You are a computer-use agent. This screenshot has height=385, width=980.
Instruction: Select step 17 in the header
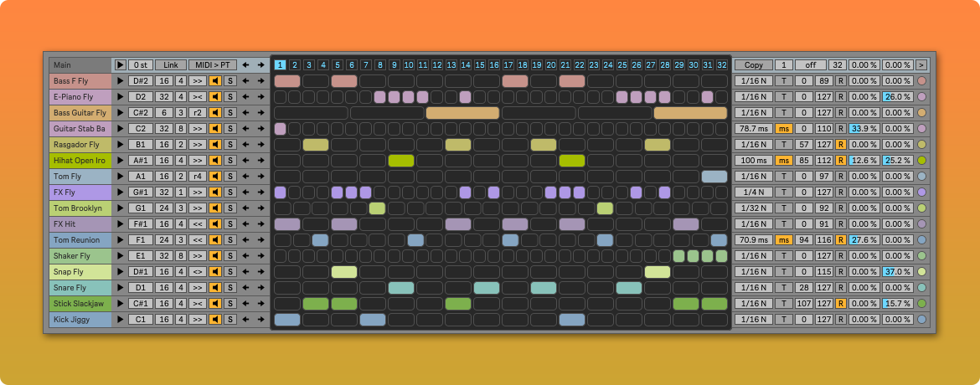click(508, 65)
